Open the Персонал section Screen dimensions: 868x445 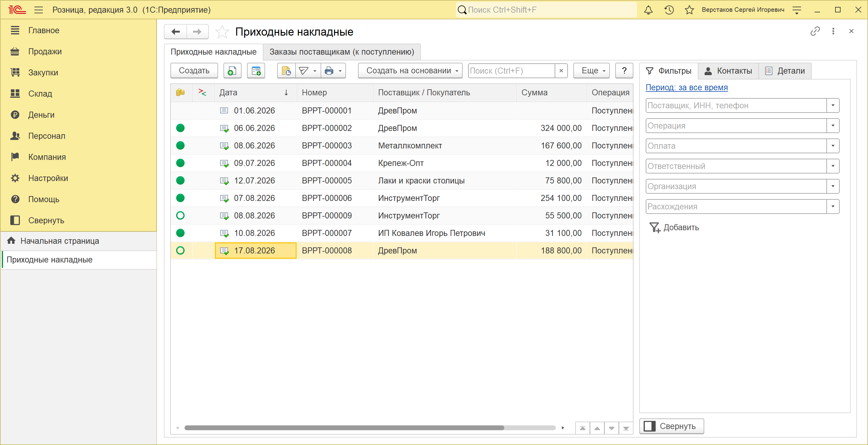78,136
